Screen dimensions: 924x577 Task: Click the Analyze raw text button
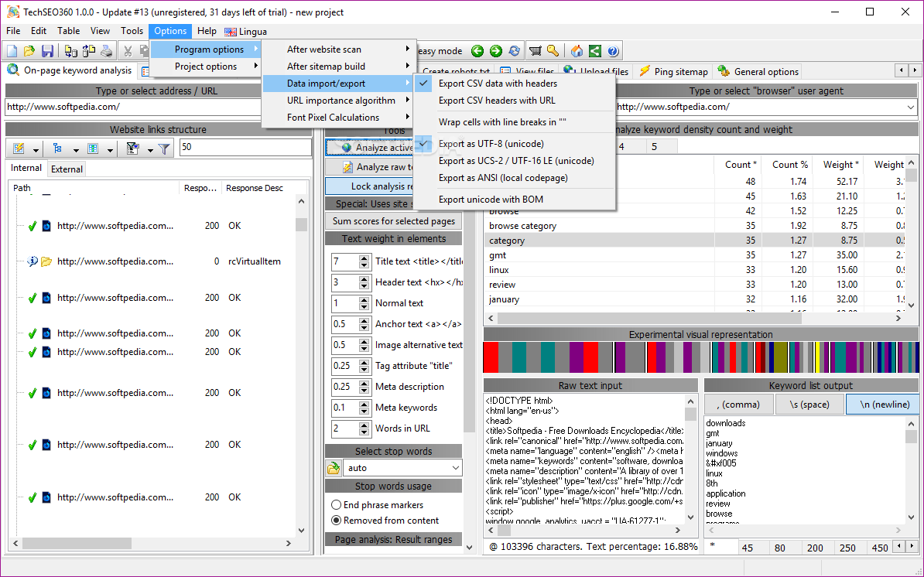coord(370,167)
